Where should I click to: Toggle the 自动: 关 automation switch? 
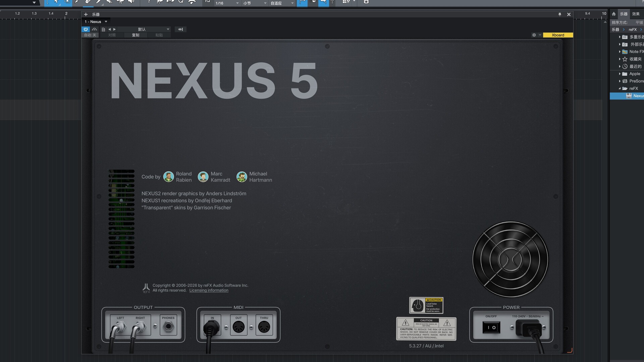click(x=90, y=35)
